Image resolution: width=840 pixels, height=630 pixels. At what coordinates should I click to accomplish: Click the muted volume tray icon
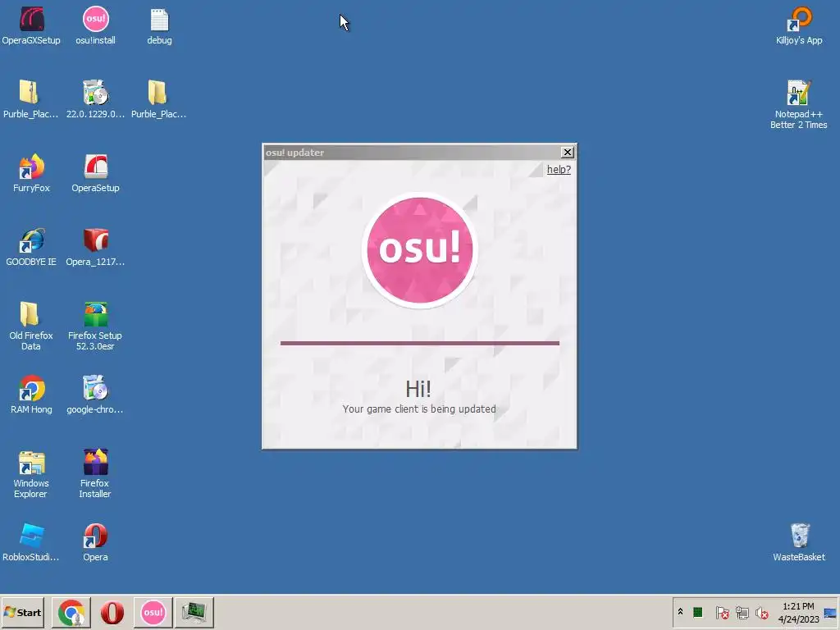click(x=762, y=612)
